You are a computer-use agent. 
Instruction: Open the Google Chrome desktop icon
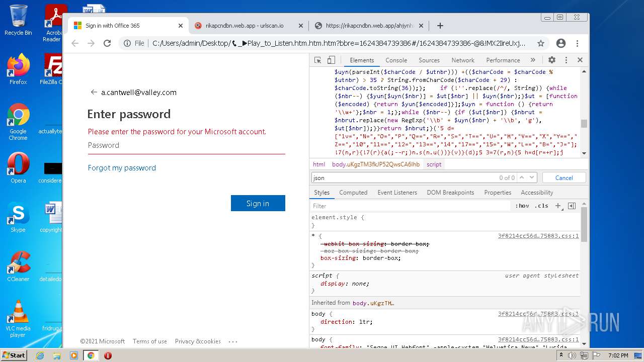[x=18, y=122]
